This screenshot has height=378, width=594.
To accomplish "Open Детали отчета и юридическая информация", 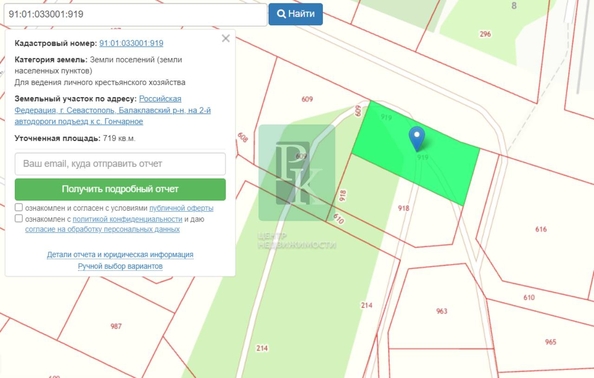I will (x=120, y=255).
